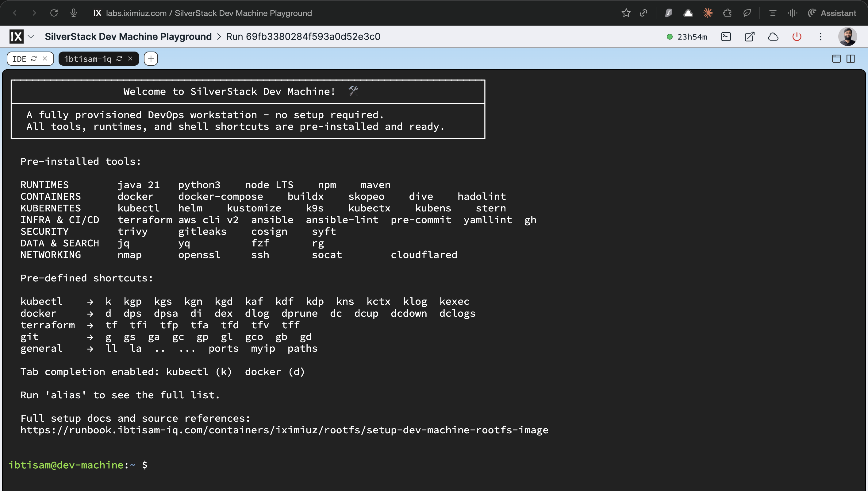This screenshot has height=491, width=868.
Task: Open the extensions puzzle-piece icon
Action: tap(728, 13)
